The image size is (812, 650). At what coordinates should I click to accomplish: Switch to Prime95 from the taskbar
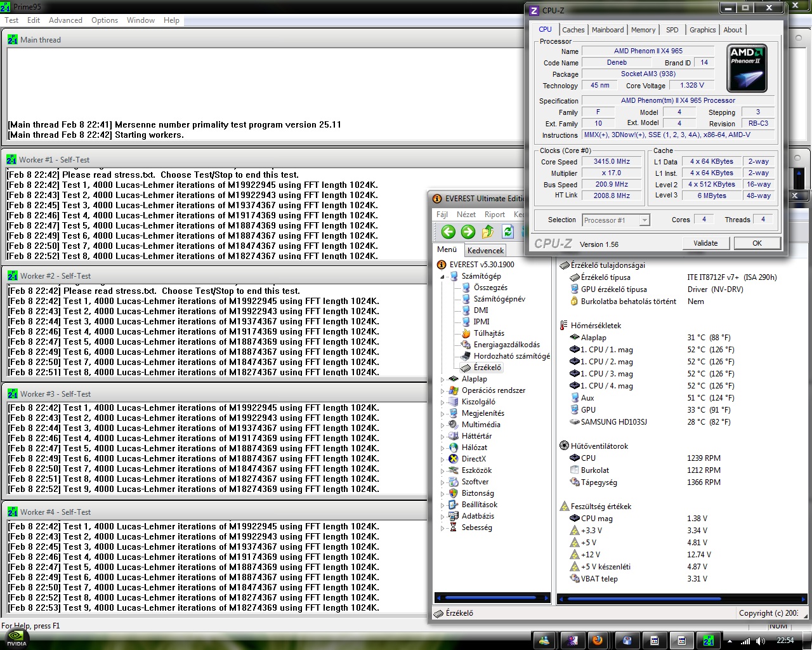pyautogui.click(x=709, y=640)
